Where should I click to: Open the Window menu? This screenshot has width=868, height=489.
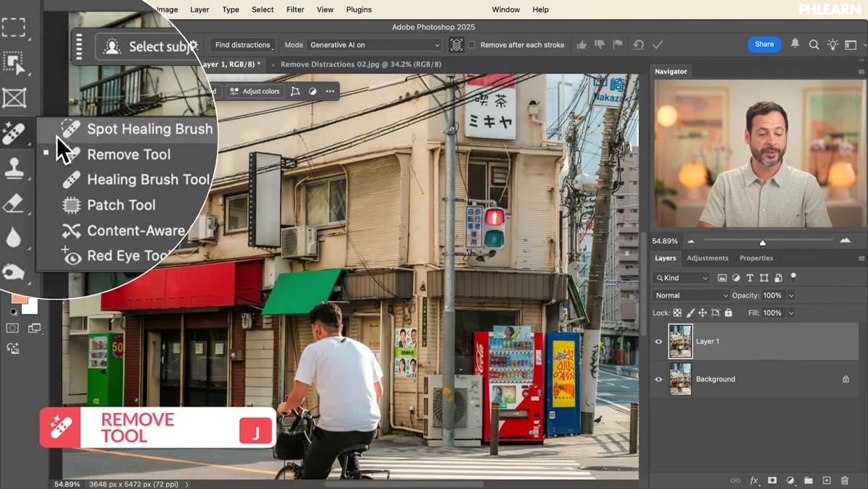coord(506,9)
